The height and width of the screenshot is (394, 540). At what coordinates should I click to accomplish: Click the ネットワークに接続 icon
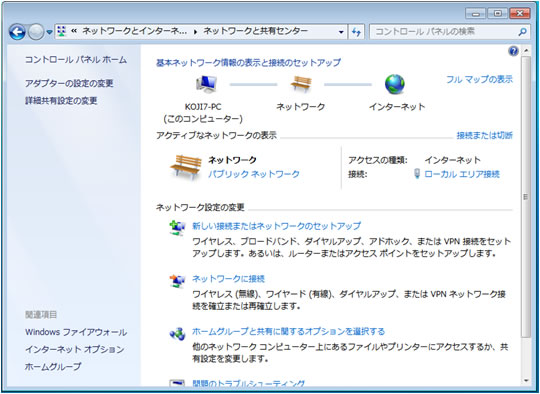pyautogui.click(x=177, y=281)
